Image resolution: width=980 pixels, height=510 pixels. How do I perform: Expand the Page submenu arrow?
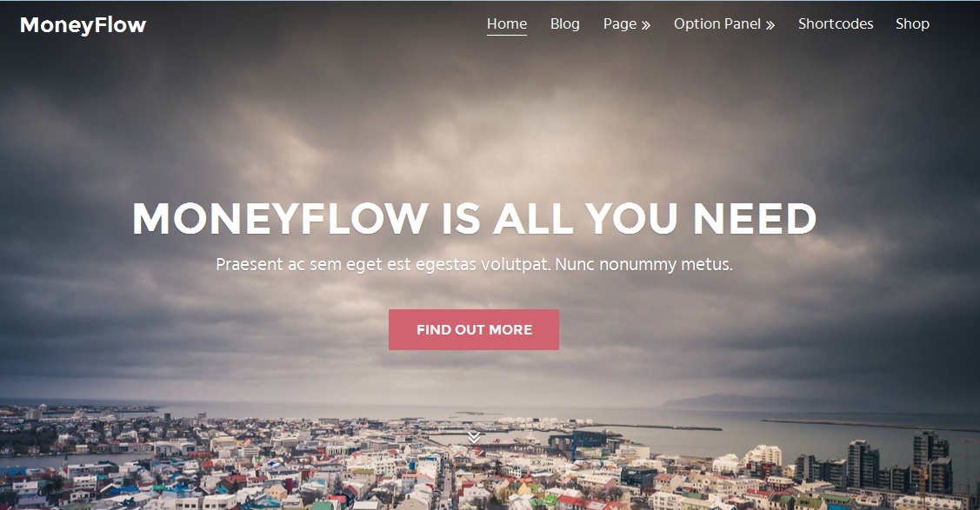coord(645,25)
